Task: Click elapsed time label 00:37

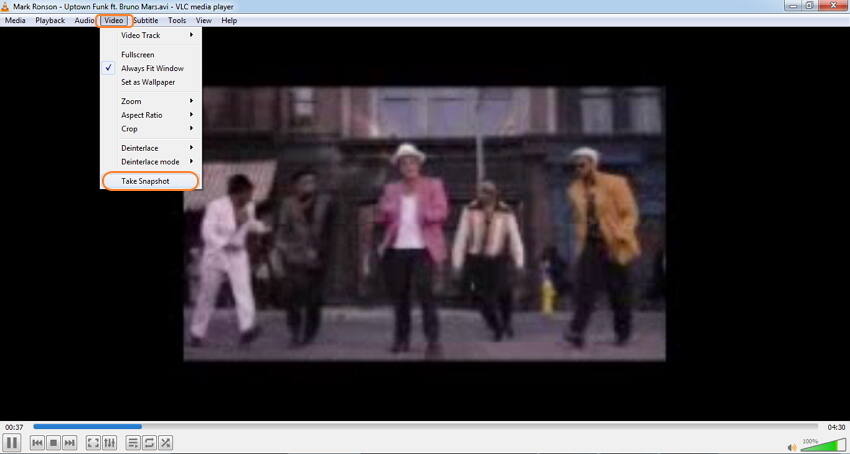Action: (14, 427)
